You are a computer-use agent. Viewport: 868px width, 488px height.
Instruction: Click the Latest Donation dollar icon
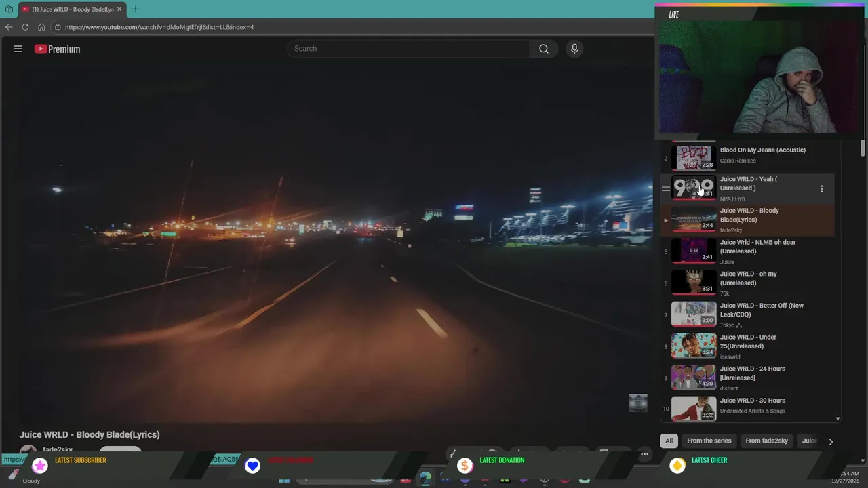click(465, 466)
